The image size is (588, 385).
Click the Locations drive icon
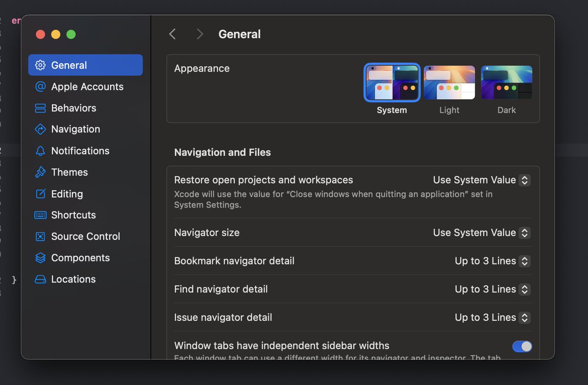41,279
